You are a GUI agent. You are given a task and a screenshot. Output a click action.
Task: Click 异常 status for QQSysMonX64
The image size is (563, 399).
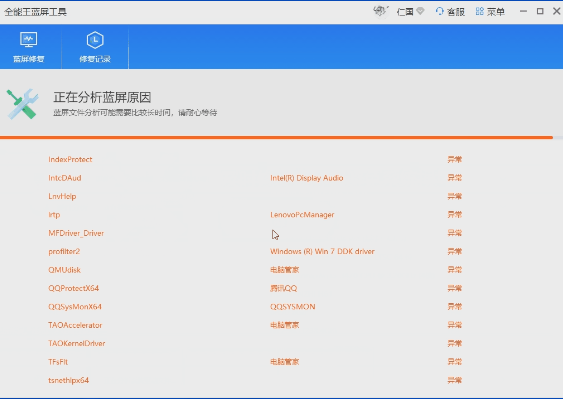click(x=455, y=307)
